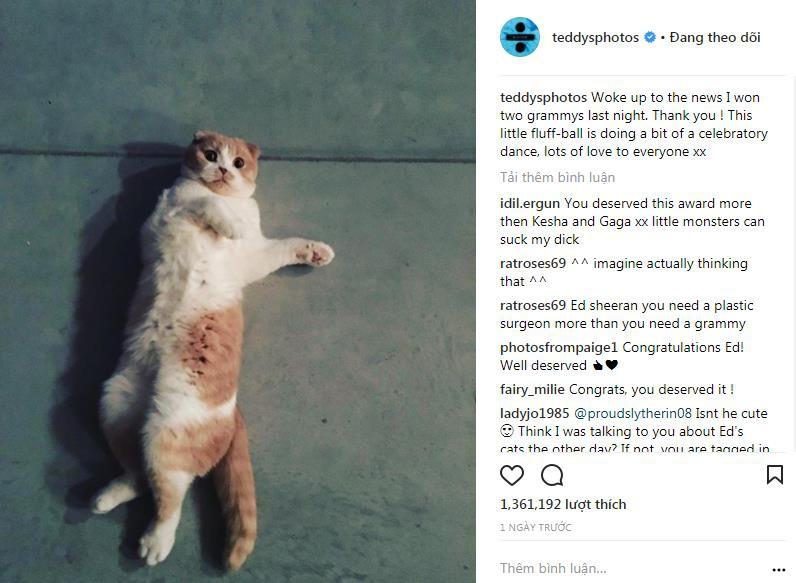
Task: View the "1,361,192 lượt thích" likes list
Action: tap(563, 505)
